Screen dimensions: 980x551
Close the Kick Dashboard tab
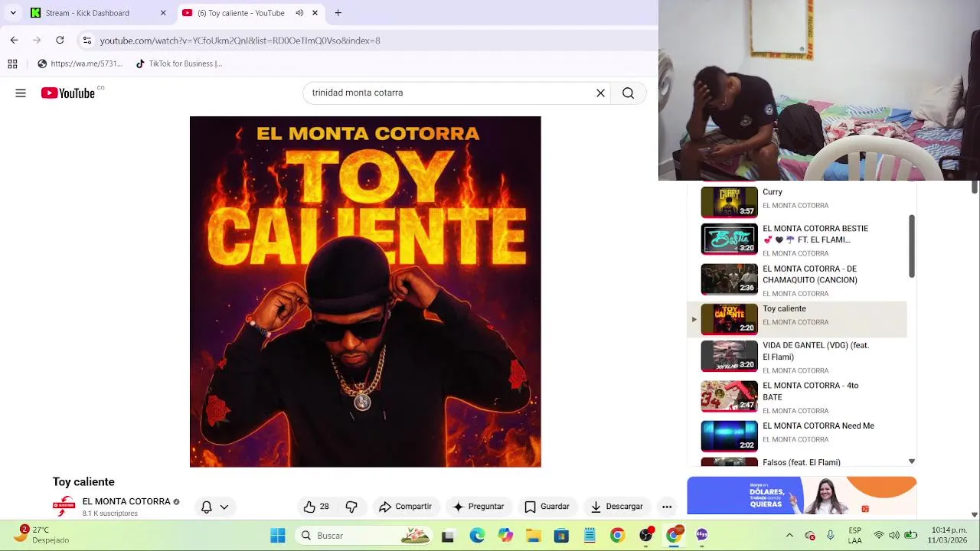[x=163, y=13]
